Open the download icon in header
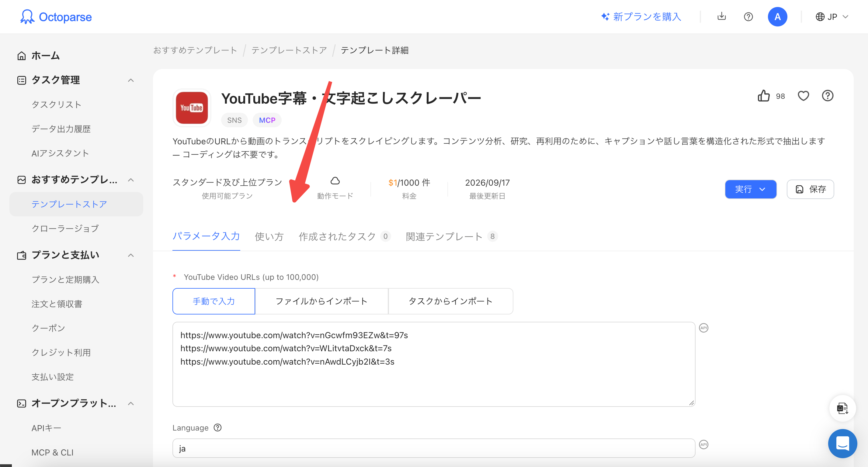 point(721,16)
